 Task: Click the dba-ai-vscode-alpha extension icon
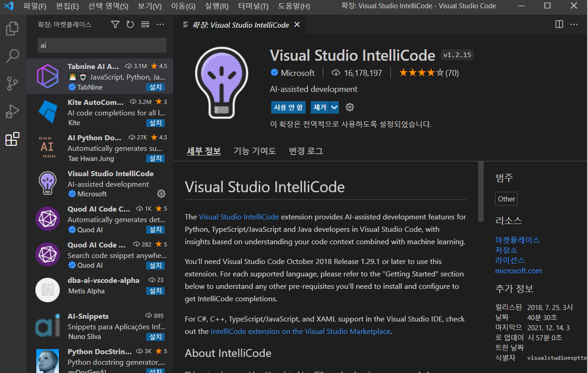[x=47, y=290]
